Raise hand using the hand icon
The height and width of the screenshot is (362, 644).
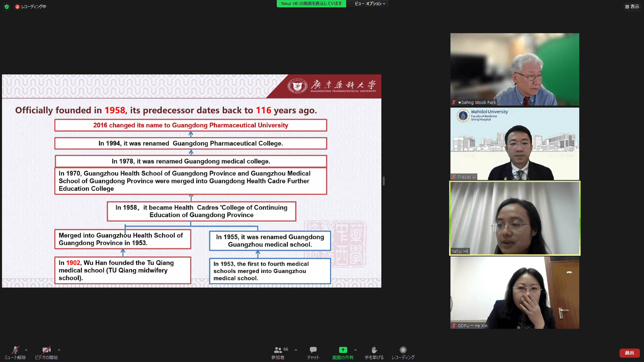click(x=374, y=350)
